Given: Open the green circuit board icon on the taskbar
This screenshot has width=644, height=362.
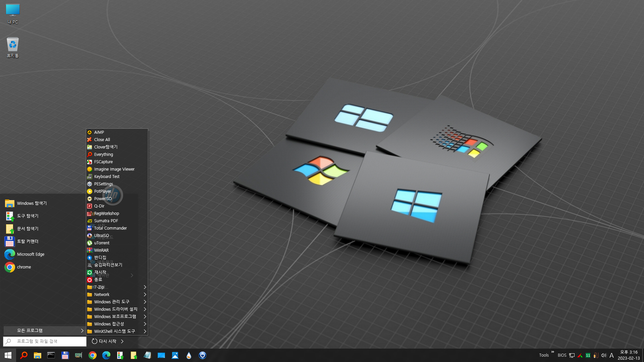Looking at the screenshot, I should (78, 355).
